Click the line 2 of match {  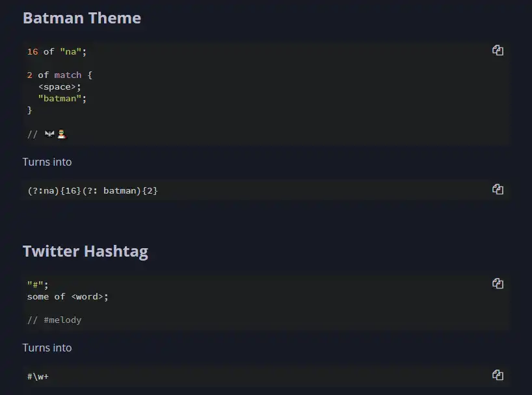click(x=59, y=75)
